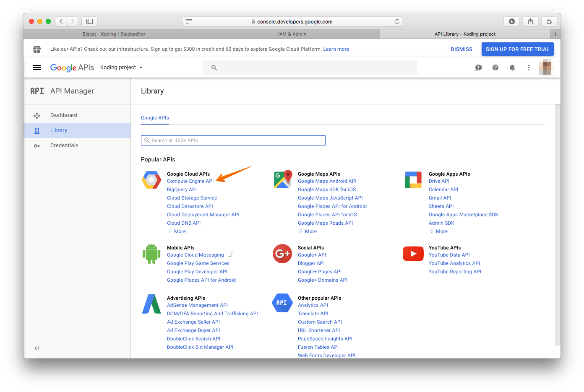
Task: Switch to the IAM & Admin browser tab
Action: 292,34
